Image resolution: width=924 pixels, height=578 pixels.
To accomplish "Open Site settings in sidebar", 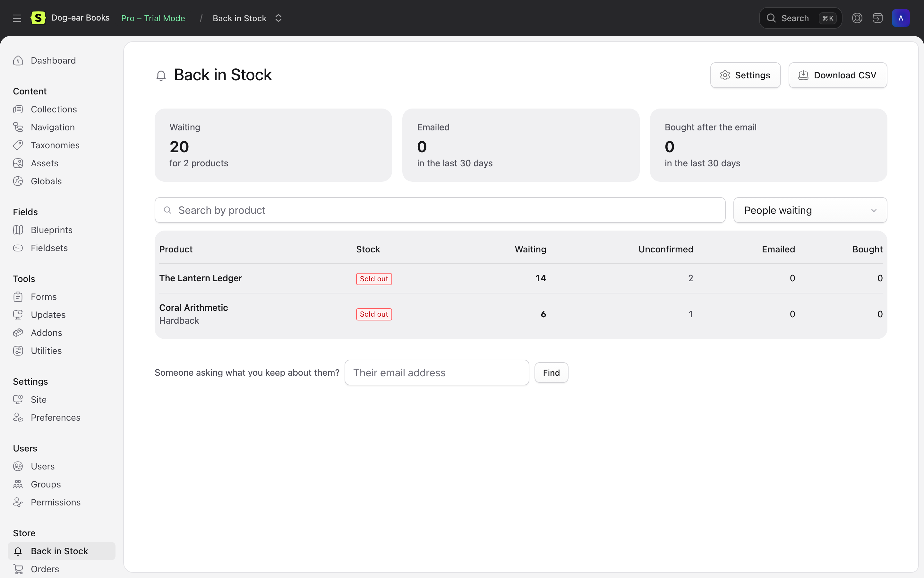I will 38,399.
